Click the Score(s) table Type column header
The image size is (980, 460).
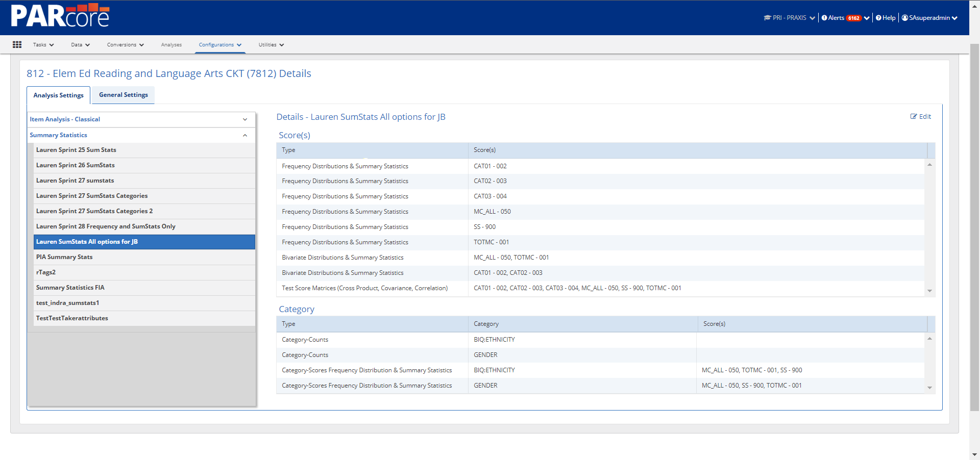click(x=372, y=150)
